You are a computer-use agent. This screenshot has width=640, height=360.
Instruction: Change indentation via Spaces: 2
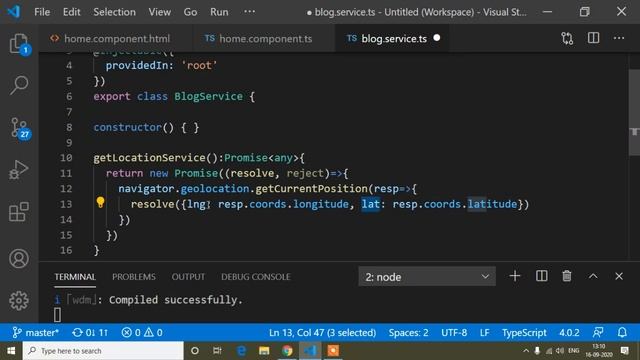click(x=409, y=333)
